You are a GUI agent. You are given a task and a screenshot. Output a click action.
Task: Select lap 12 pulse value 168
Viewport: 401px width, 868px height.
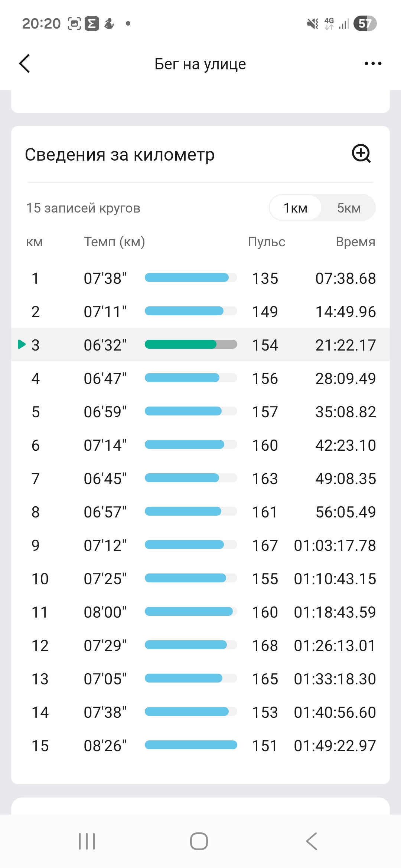(265, 645)
